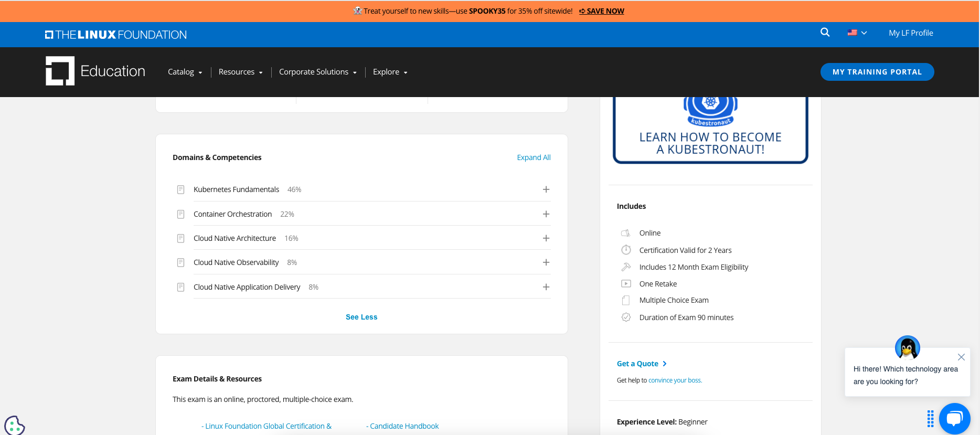Click Expand All link
This screenshot has height=435, width=980.
pyautogui.click(x=534, y=157)
